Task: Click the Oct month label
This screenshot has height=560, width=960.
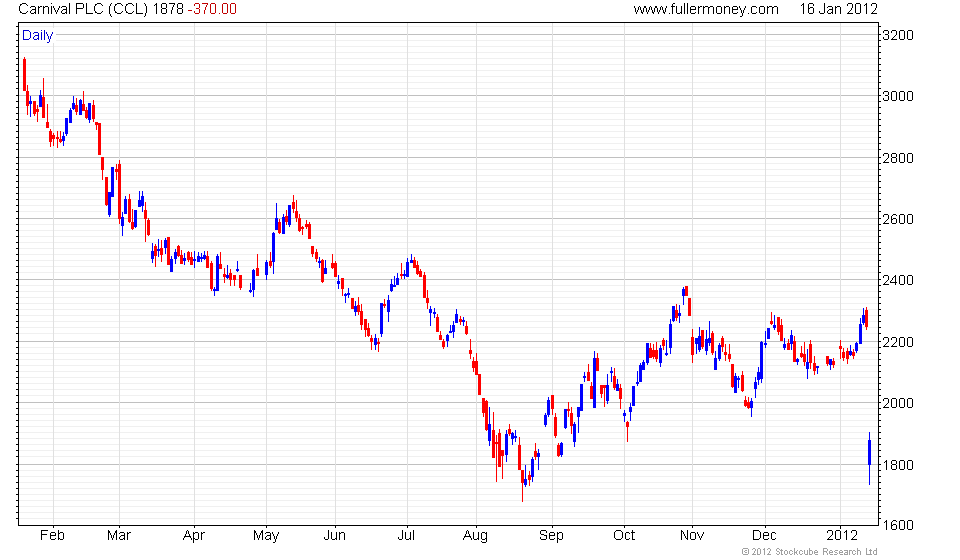Action: coord(624,536)
